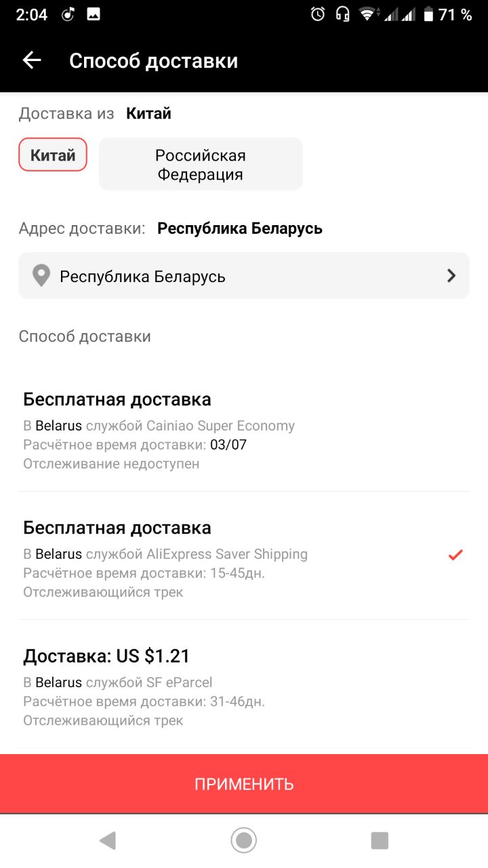
Task: Select SF eParcel US $1.21 shipping
Action: 244,685
